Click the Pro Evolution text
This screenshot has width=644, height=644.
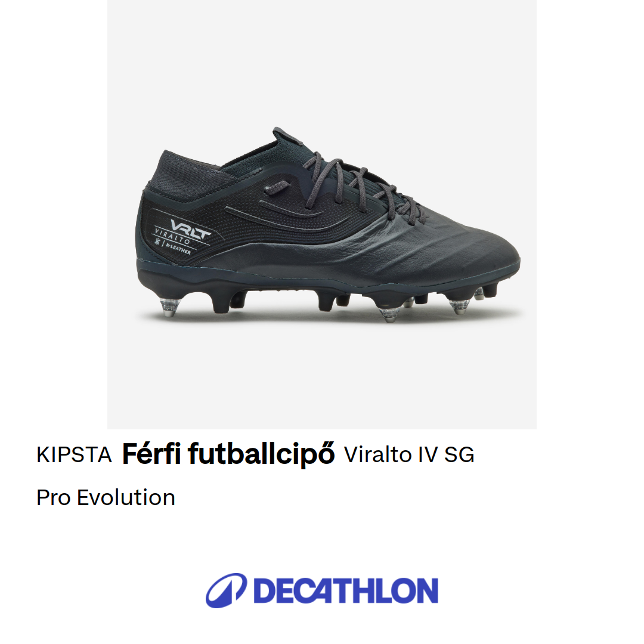[106, 497]
